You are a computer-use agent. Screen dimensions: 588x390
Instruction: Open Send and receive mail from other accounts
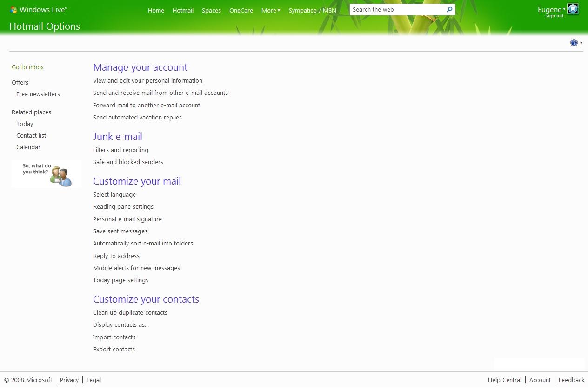pyautogui.click(x=160, y=93)
